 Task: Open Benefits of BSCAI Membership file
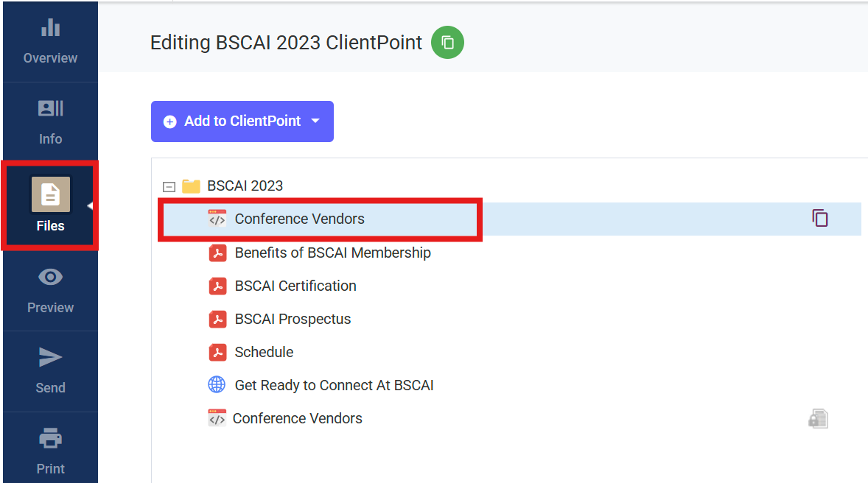point(333,253)
